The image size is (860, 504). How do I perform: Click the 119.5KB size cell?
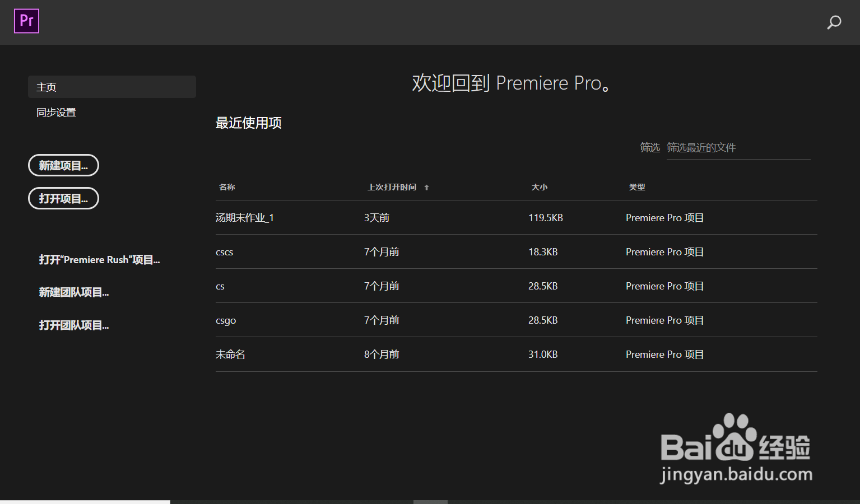[546, 218]
